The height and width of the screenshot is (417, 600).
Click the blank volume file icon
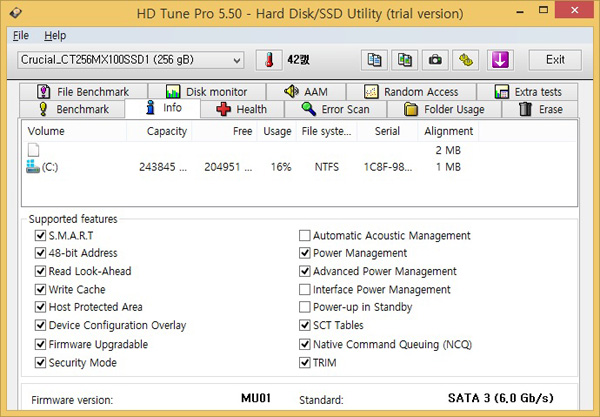click(x=33, y=150)
